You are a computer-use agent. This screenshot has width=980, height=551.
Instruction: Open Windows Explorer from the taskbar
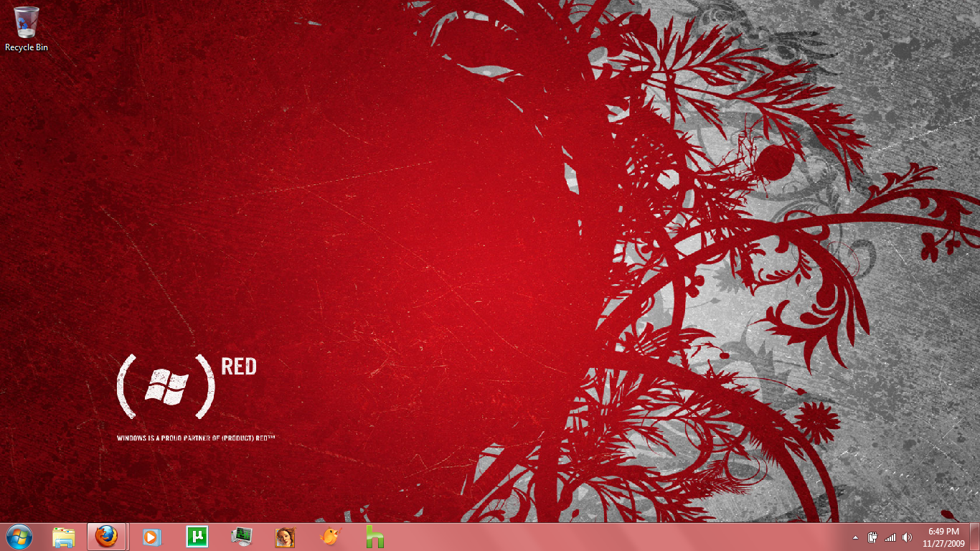pos(64,537)
